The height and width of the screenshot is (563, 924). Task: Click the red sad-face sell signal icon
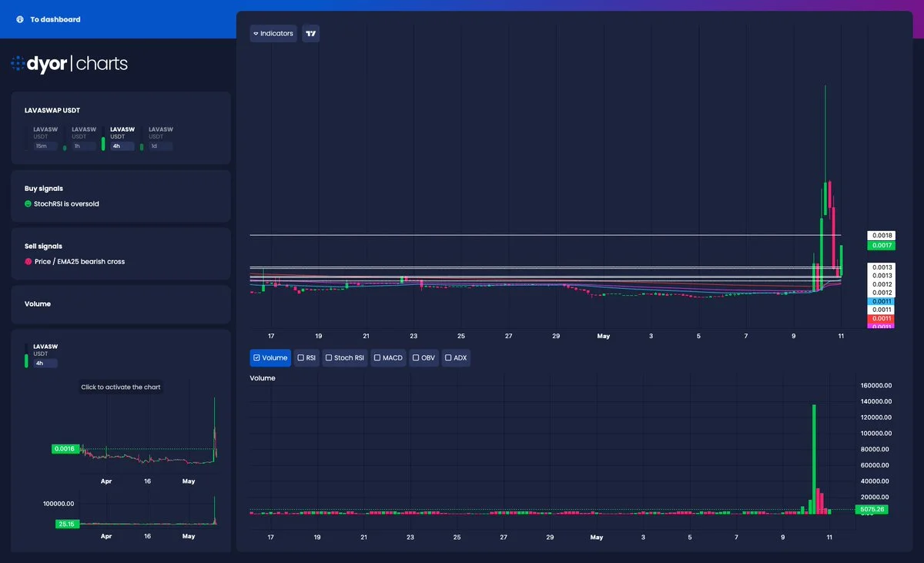click(x=28, y=262)
